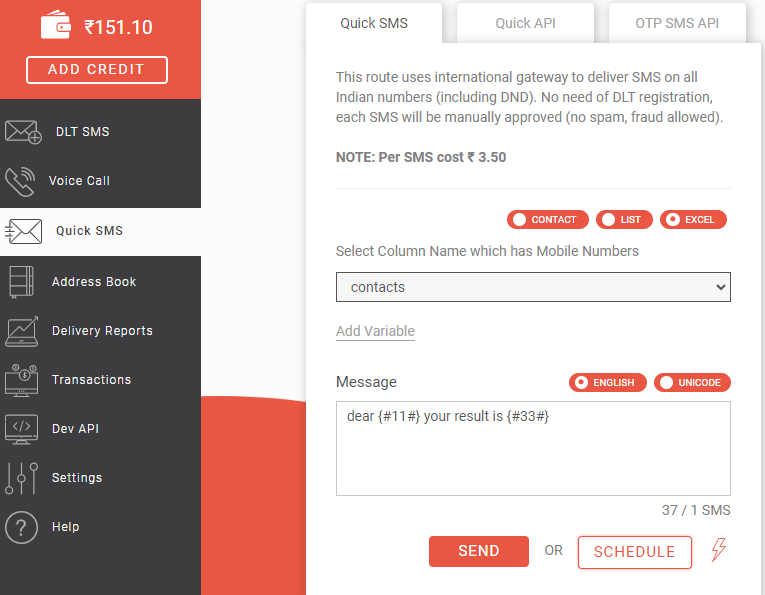Open DLT SMS envelope icon
Image resolution: width=765 pixels, height=595 pixels.
point(23,132)
